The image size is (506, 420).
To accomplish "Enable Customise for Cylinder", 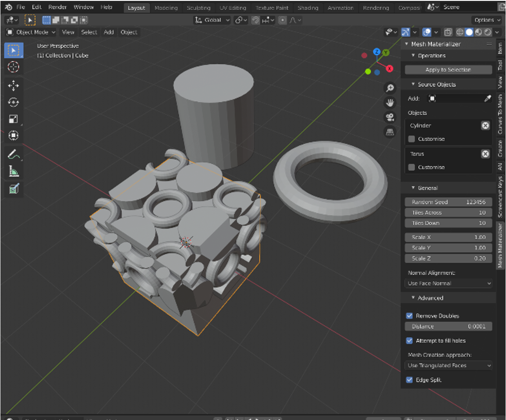I will click(x=411, y=139).
